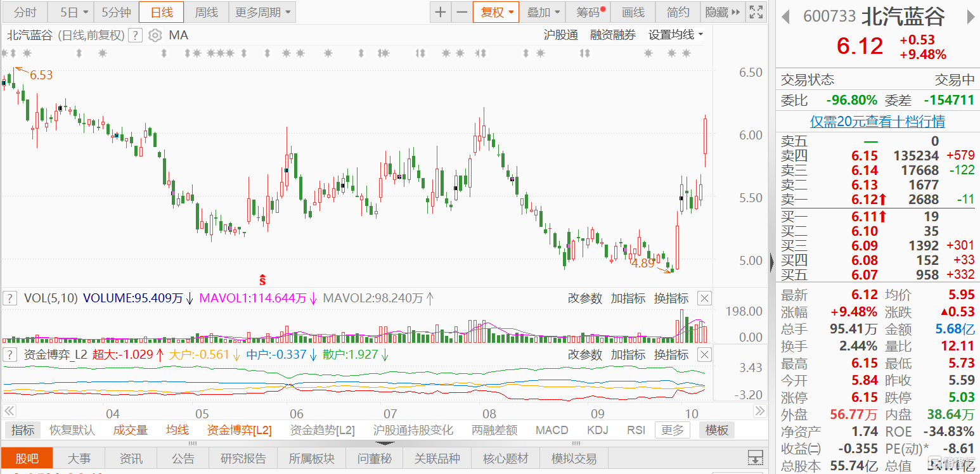Open the 模拟交易 tab
This screenshot has height=474, width=980.
coord(574,458)
